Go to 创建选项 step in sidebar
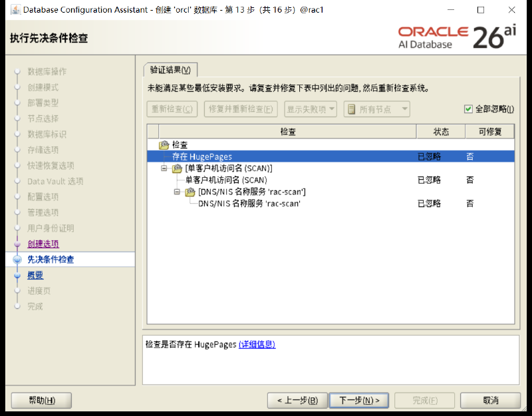This screenshot has width=532, height=416. pyautogui.click(x=43, y=244)
